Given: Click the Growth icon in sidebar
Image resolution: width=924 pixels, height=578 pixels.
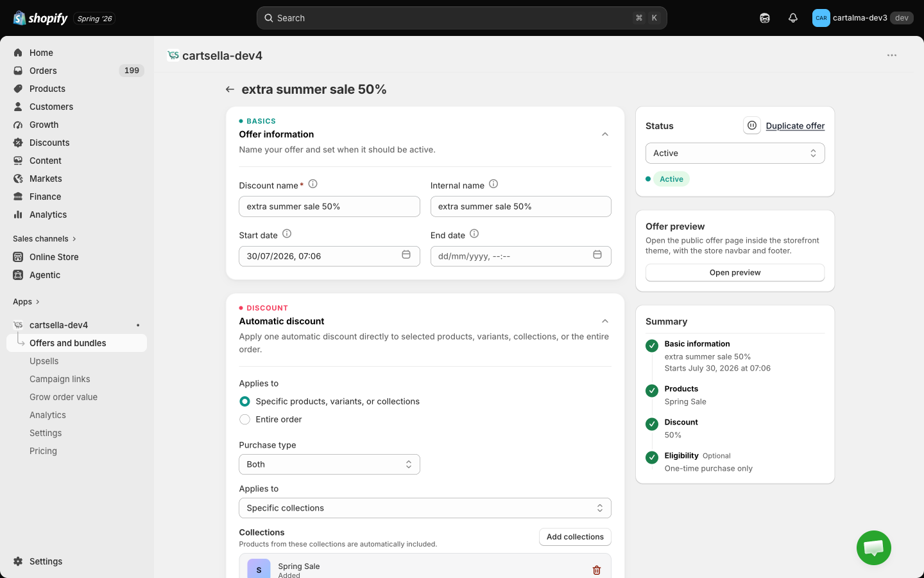Looking at the screenshot, I should tap(18, 125).
